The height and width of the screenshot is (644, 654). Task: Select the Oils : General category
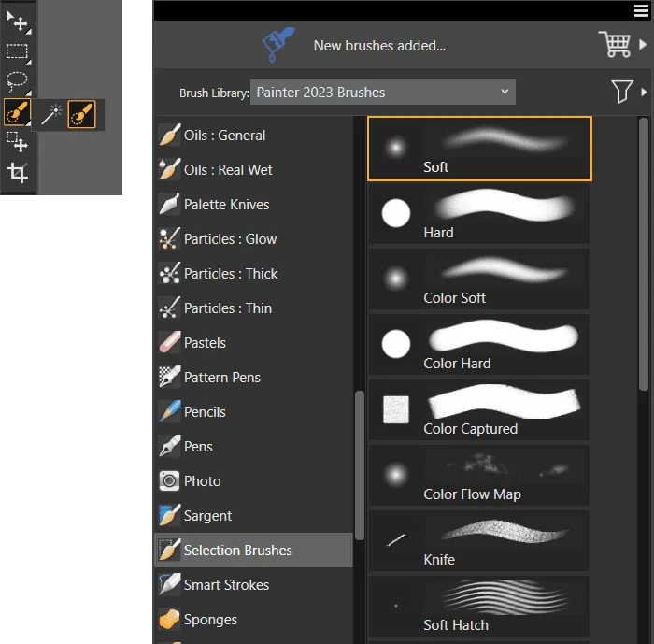254,136
